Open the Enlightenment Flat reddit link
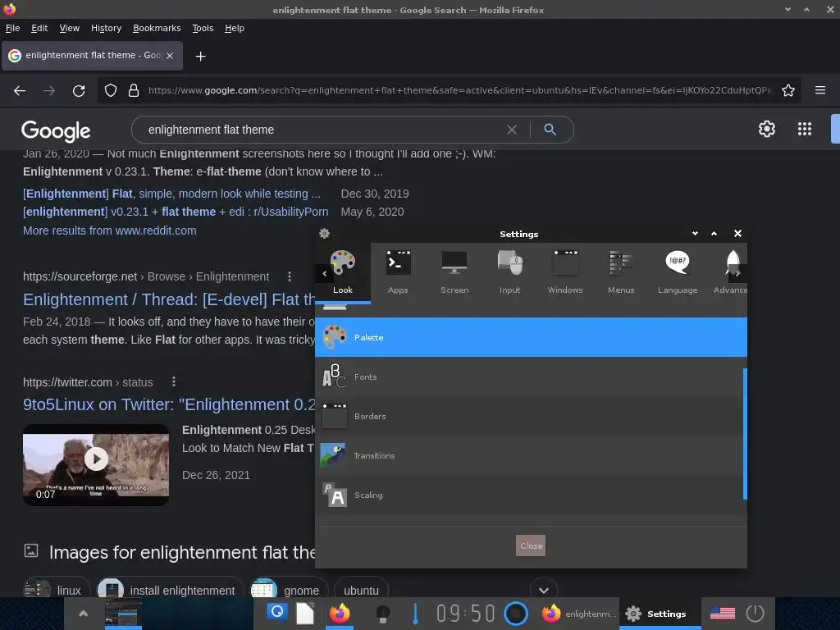Image resolution: width=840 pixels, height=630 pixels. pyautogui.click(x=171, y=194)
